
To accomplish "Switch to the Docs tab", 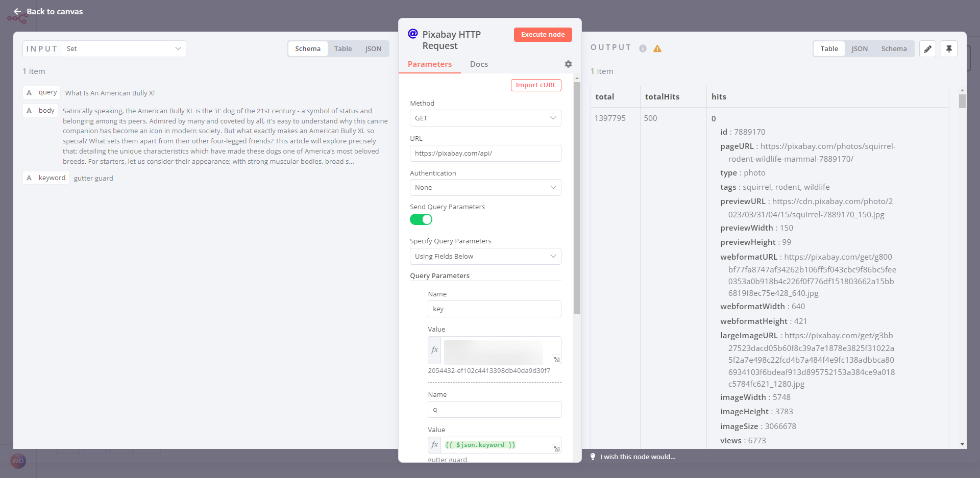I will coord(479,64).
